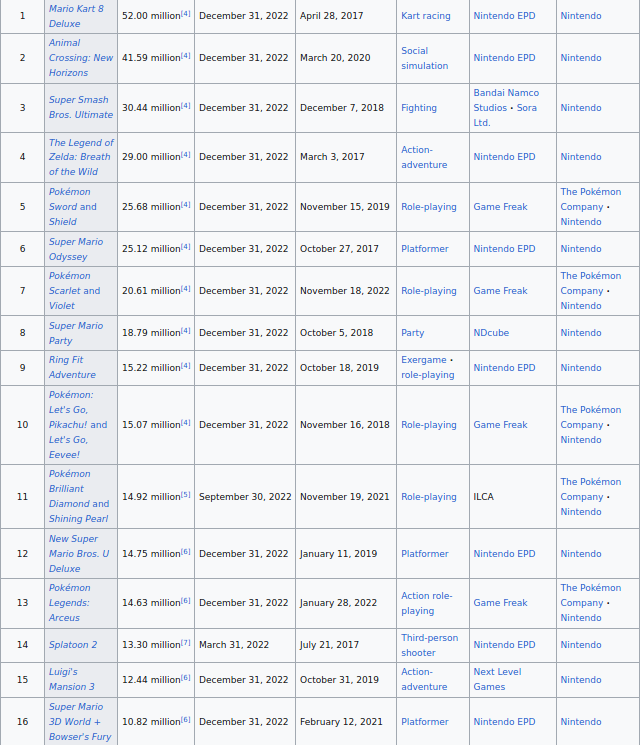Open Super Mario Odyssey link
The image size is (643, 745).
(76, 249)
